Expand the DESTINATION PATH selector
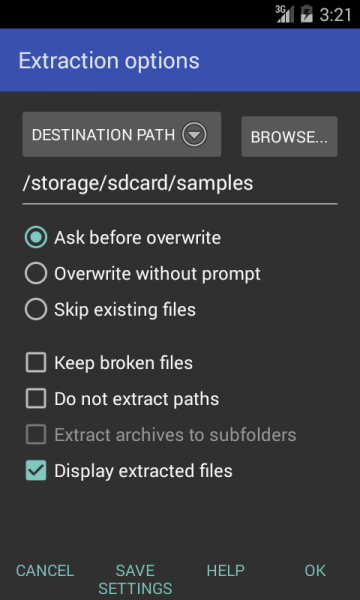Viewport: 360px width, 600px height. 122,134
